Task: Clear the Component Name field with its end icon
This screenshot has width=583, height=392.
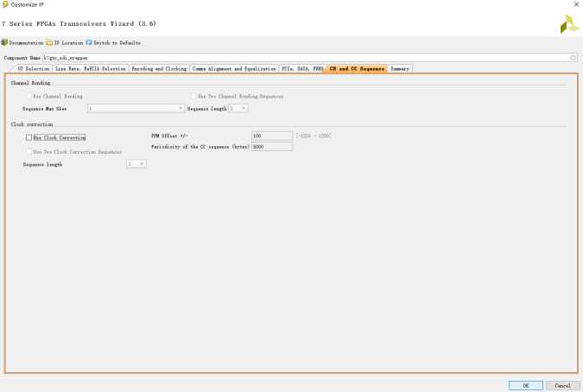Action: click(x=573, y=58)
